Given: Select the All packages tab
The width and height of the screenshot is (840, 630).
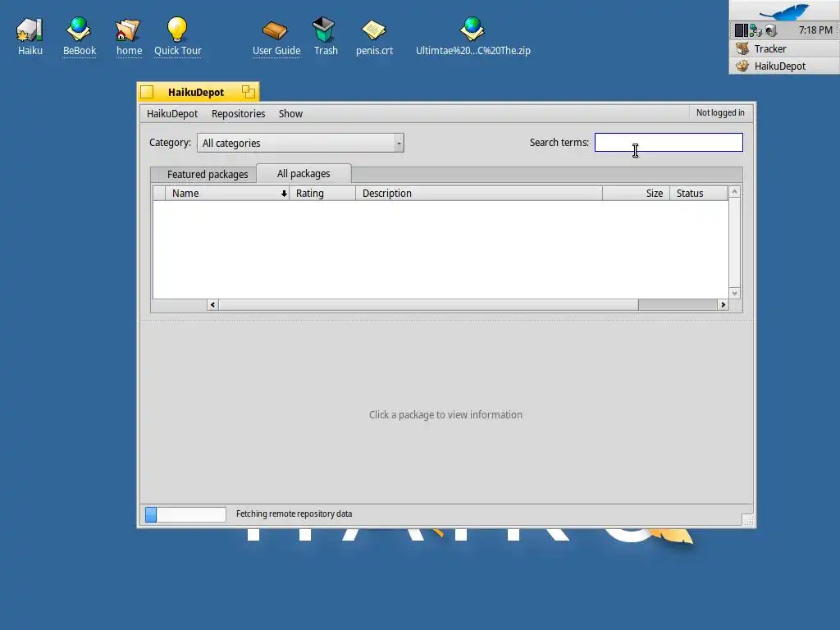Looking at the screenshot, I should [x=304, y=174].
